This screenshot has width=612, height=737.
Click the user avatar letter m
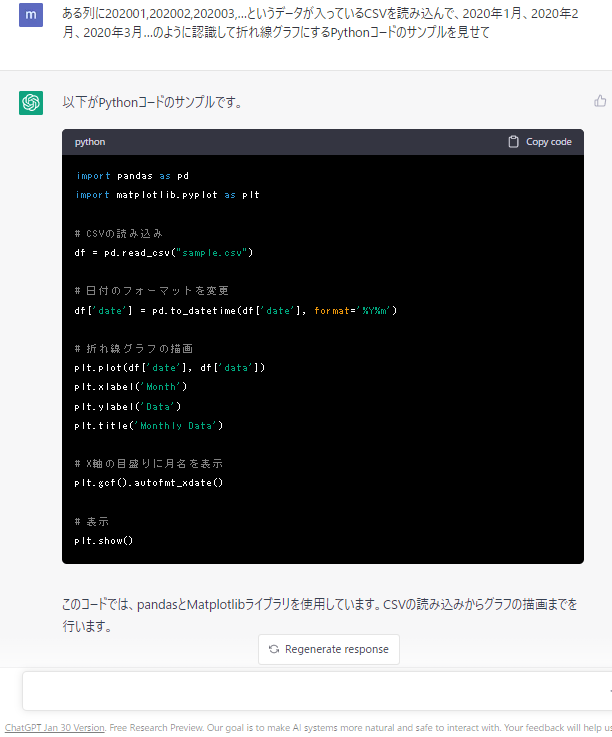tap(31, 15)
